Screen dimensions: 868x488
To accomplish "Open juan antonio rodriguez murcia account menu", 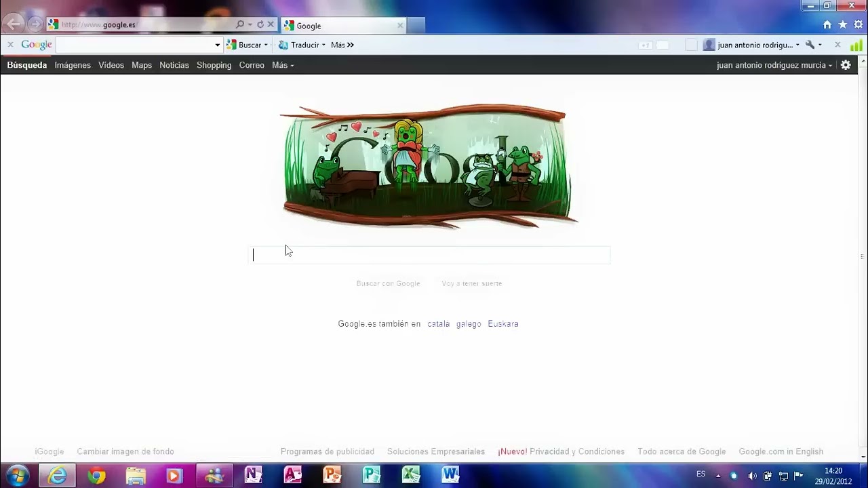I will [x=774, y=65].
